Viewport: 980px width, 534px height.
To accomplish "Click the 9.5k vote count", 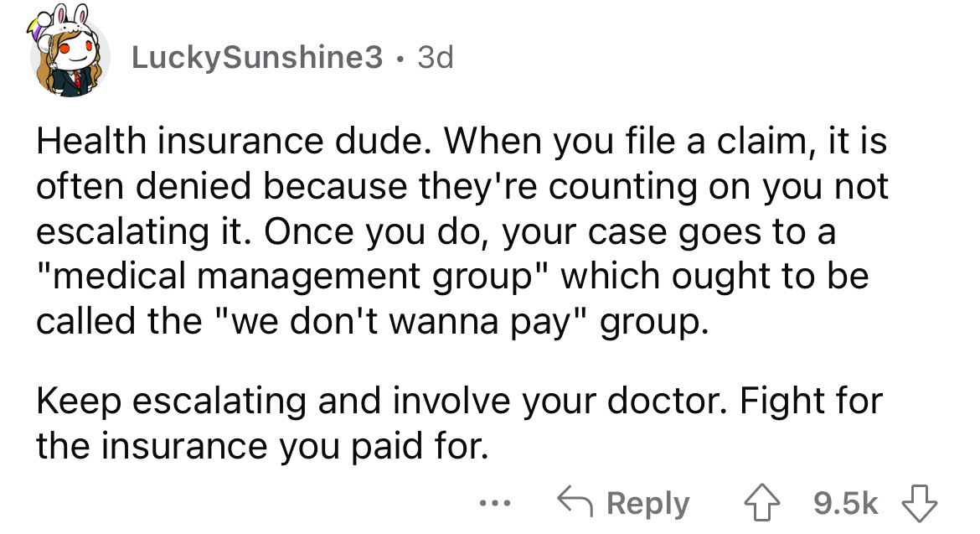I will 846,501.
